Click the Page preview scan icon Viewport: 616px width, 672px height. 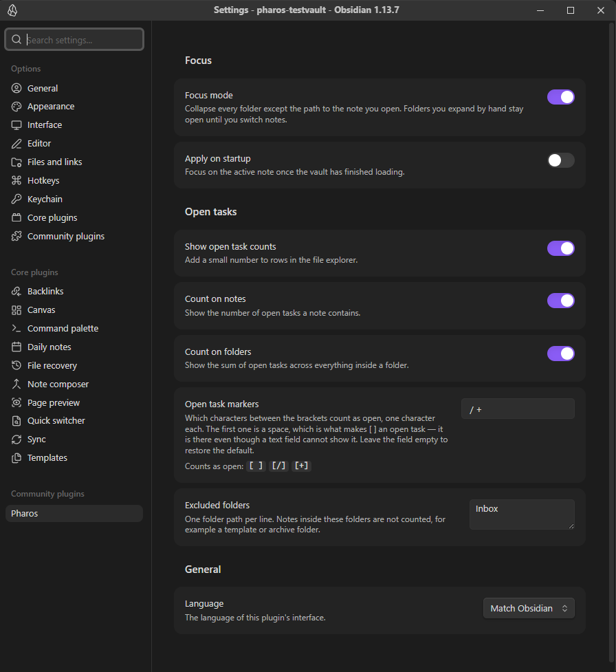pyautogui.click(x=16, y=402)
